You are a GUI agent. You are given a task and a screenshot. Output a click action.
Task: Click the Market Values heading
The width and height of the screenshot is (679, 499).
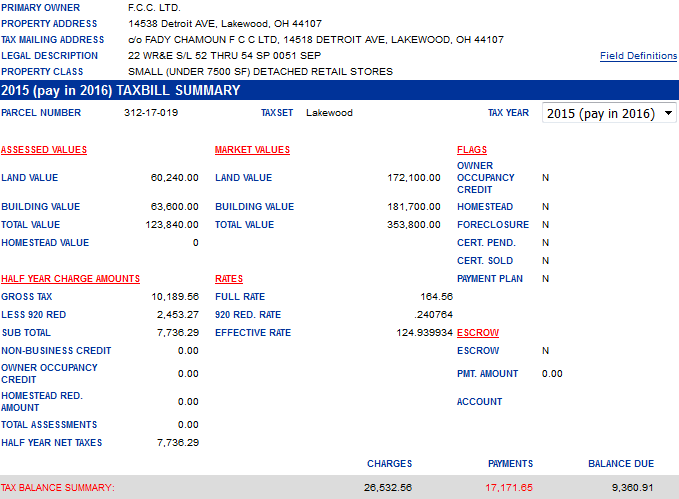pyautogui.click(x=252, y=150)
